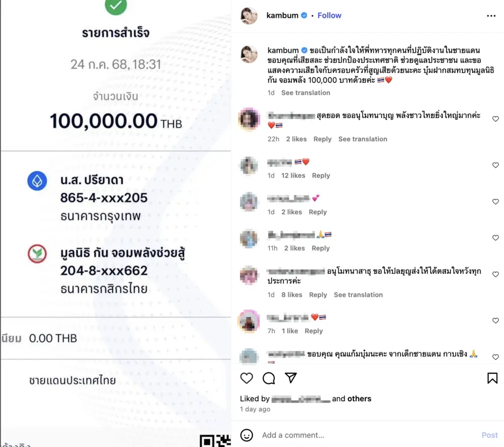Viewport: 504px width, 447px height.
Task: Open the three-dot more options menu
Action: click(491, 16)
